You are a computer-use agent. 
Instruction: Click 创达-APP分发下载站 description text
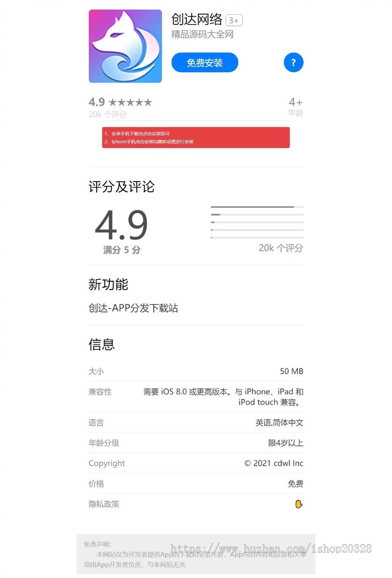(133, 308)
